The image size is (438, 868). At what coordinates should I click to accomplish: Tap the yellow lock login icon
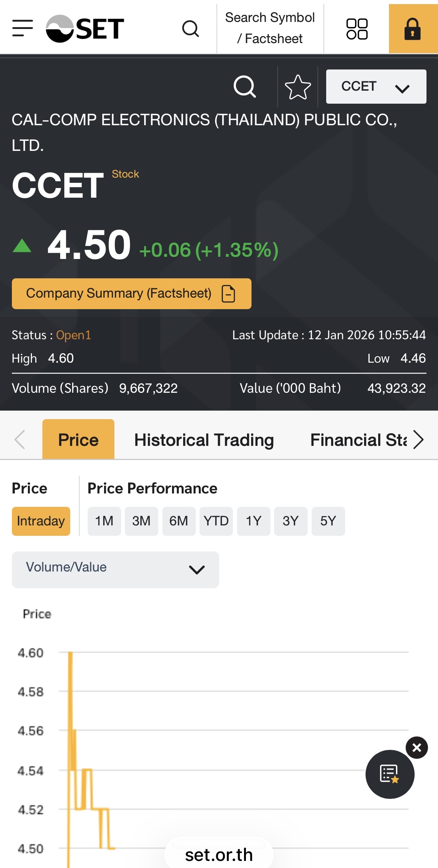413,29
